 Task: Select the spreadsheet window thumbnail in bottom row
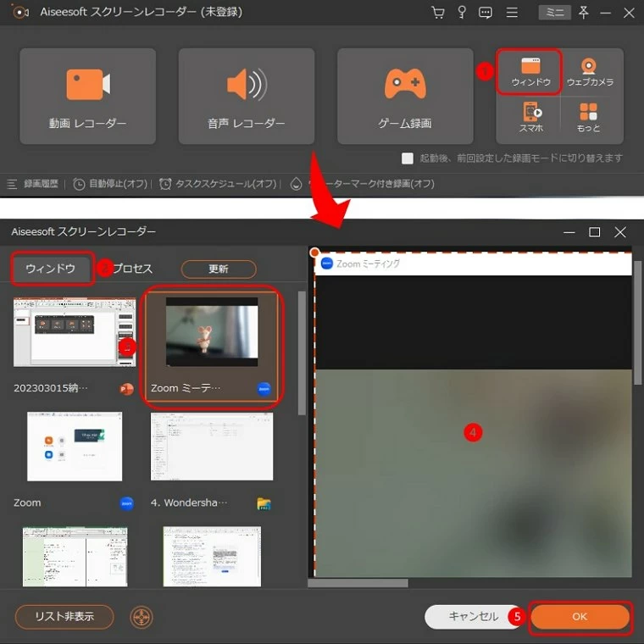[75, 557]
